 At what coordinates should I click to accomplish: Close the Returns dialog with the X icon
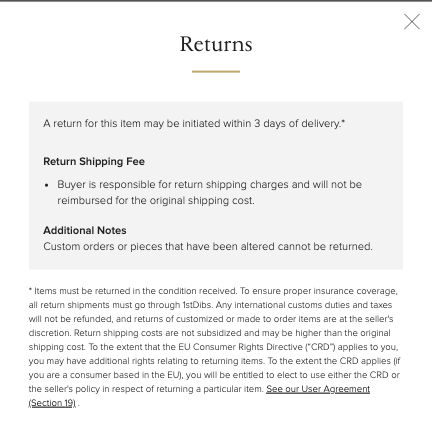412,22
